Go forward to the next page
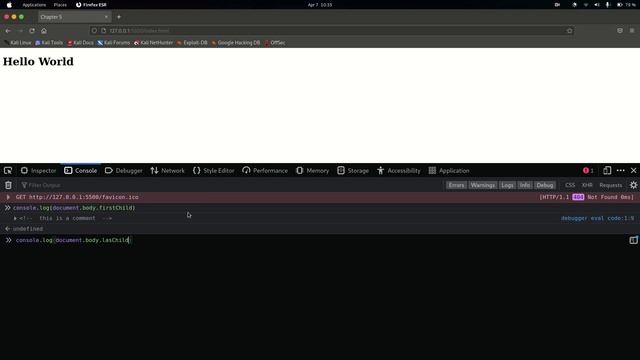 pos(20,31)
